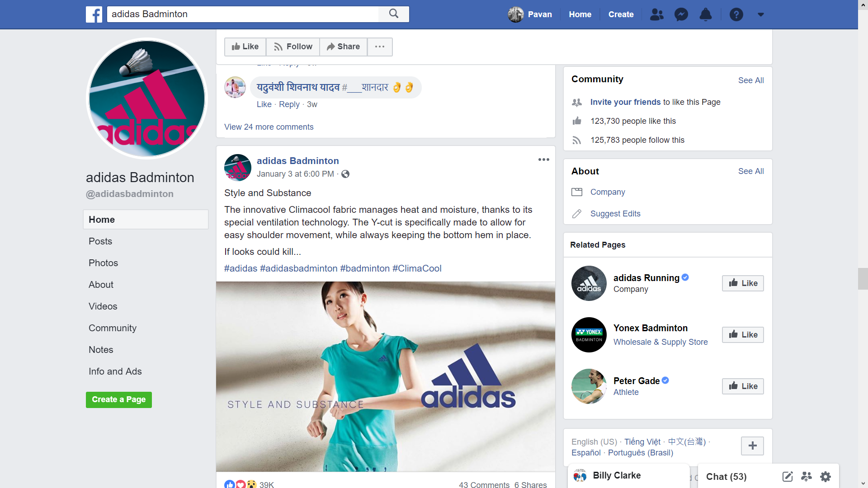Follow the adidas Badminton page
Image resolution: width=868 pixels, height=488 pixels.
tap(293, 47)
